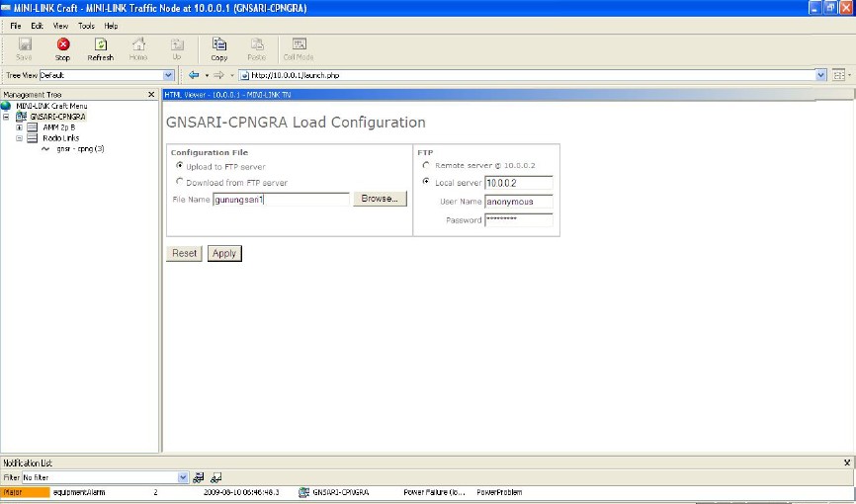Image resolution: width=856 pixels, height=504 pixels.
Task: Collapse the GNSARI-CPNGRA tree node
Action: pyautogui.click(x=6, y=117)
